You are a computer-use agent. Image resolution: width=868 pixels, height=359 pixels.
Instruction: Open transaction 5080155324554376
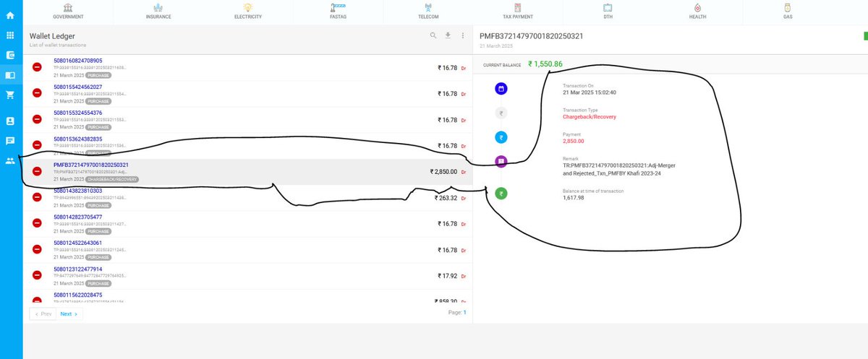point(78,113)
